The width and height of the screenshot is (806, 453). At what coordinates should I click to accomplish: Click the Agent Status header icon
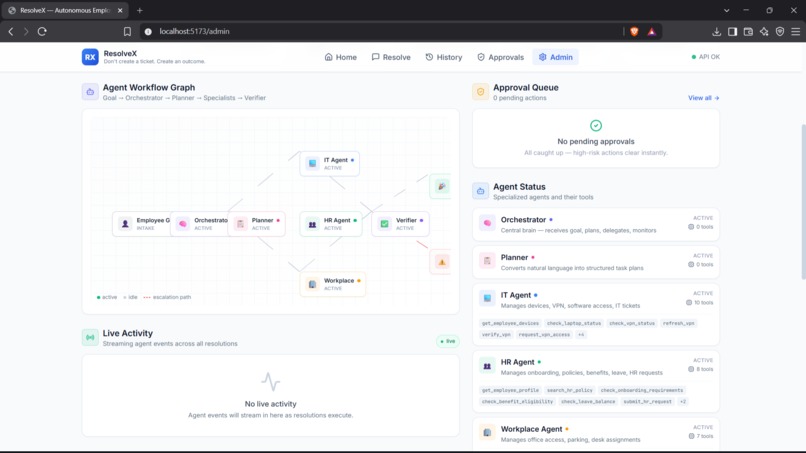[x=481, y=191]
